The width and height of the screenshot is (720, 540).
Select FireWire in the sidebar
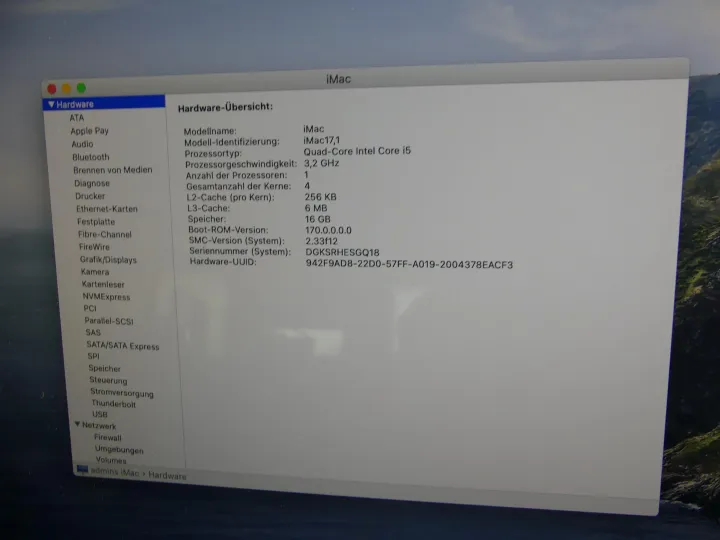pyautogui.click(x=94, y=247)
